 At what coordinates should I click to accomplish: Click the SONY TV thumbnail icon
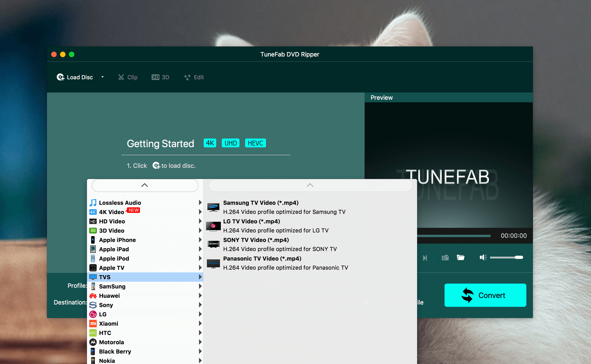[213, 244]
